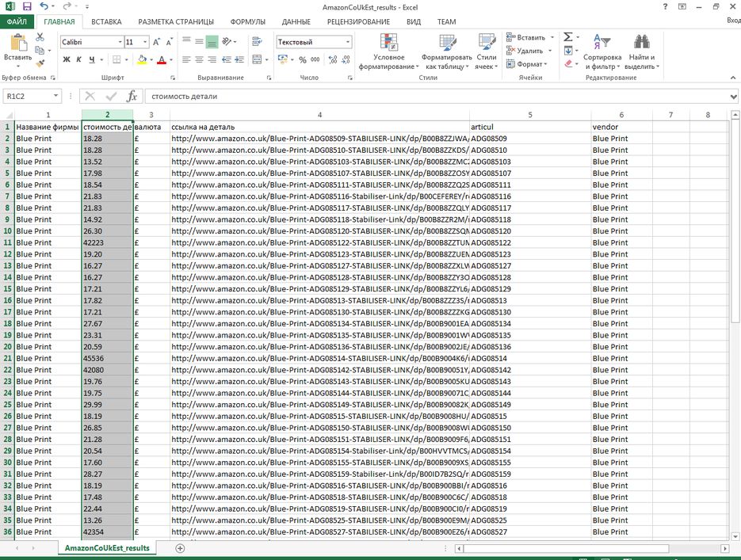Switch to the ДАННЫЕ tab
The image size is (741, 560).
[296, 21]
